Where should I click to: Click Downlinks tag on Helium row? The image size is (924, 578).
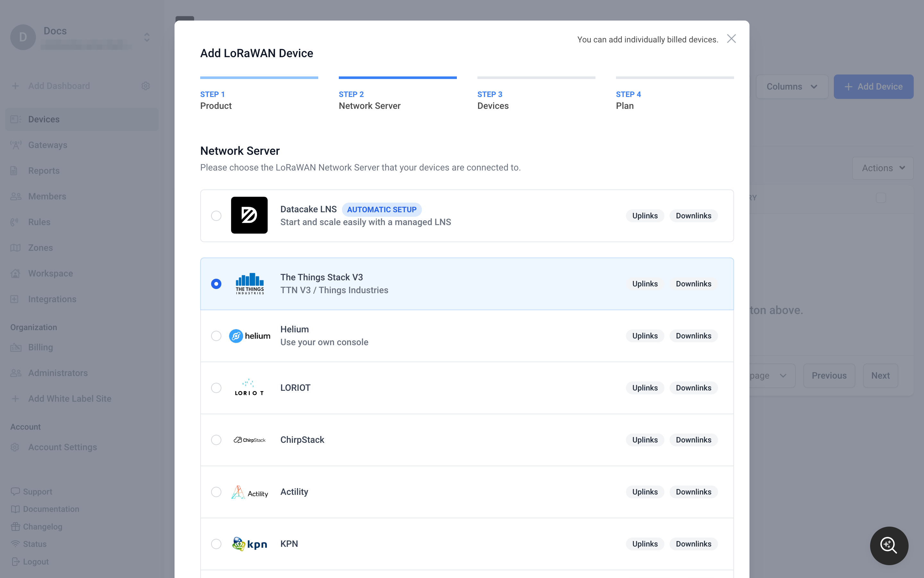tap(693, 336)
